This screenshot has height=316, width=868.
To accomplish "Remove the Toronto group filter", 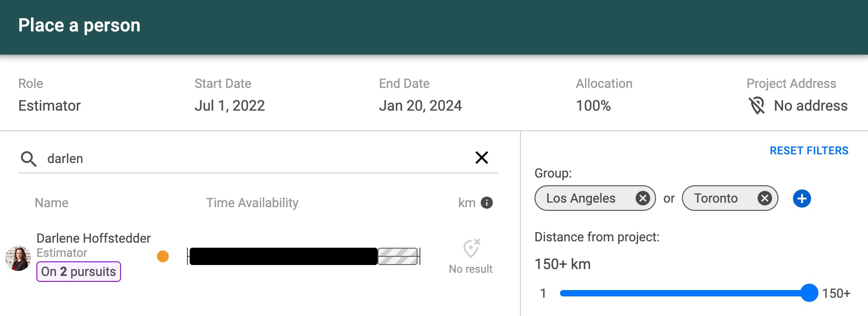I will click(764, 198).
